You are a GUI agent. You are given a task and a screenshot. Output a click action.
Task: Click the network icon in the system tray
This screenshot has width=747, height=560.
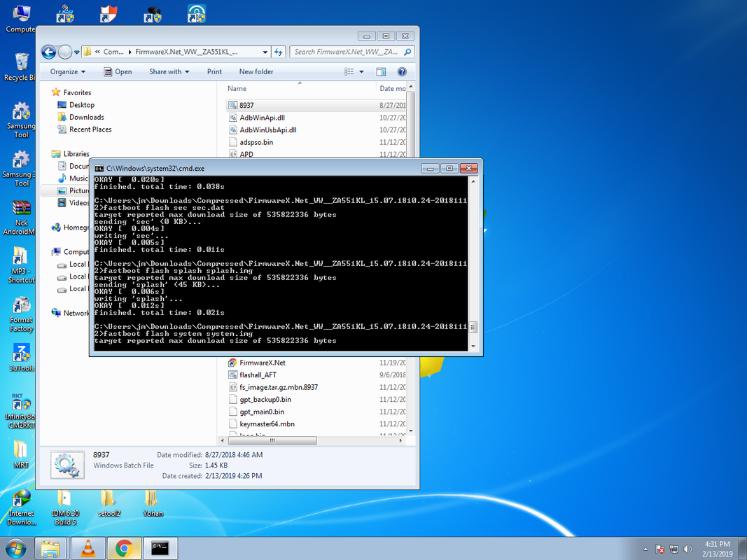pyautogui.click(x=673, y=549)
